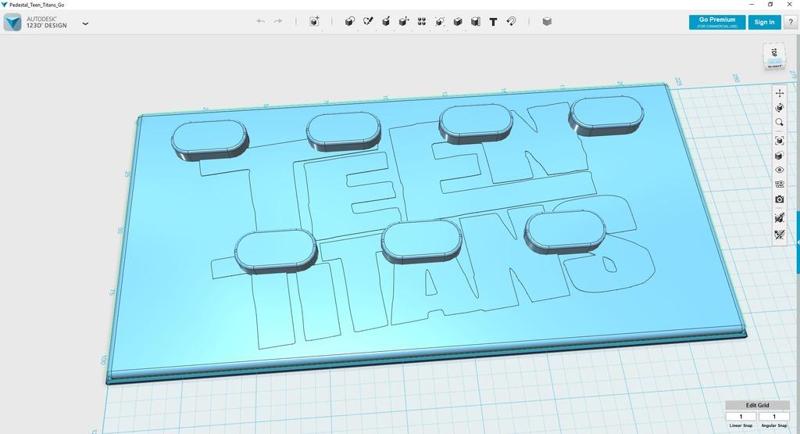
Task: Open the application menu dropdown arrow
Action: pos(85,23)
